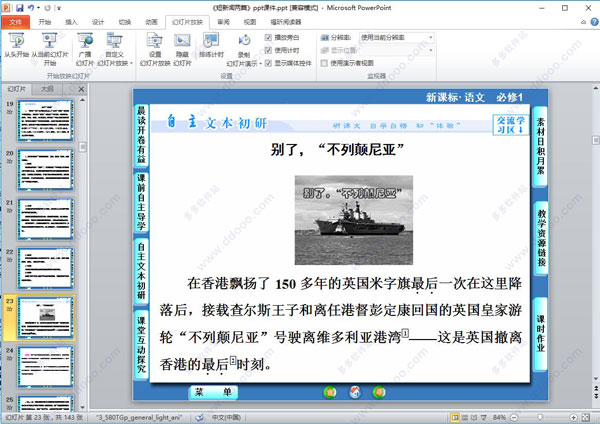Open the Resolution (分辨率) combo box

click(x=396, y=38)
